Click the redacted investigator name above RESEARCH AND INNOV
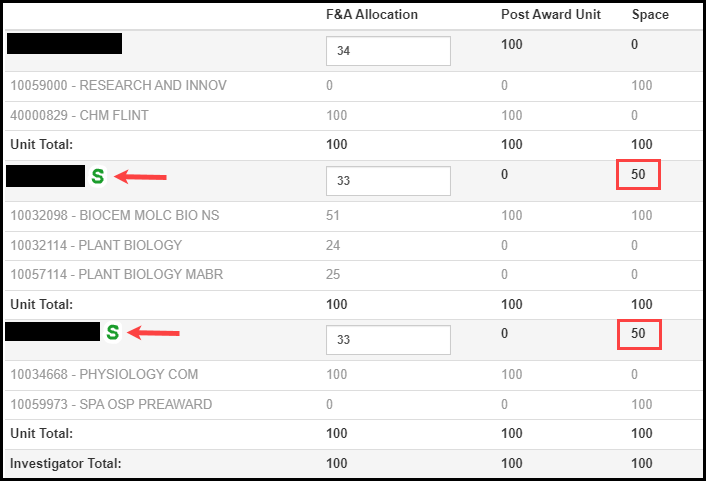Viewport: 706px width, 481px height. 64,44
